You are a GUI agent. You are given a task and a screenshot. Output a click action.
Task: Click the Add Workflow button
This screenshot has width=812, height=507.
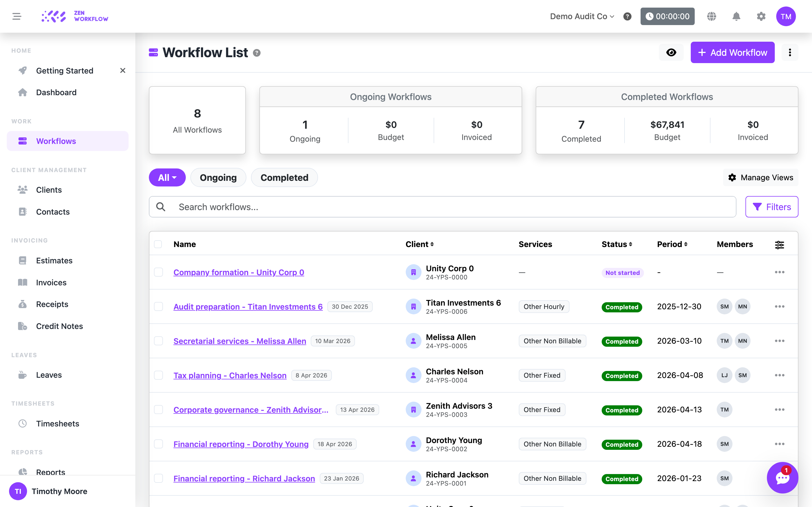coord(732,53)
